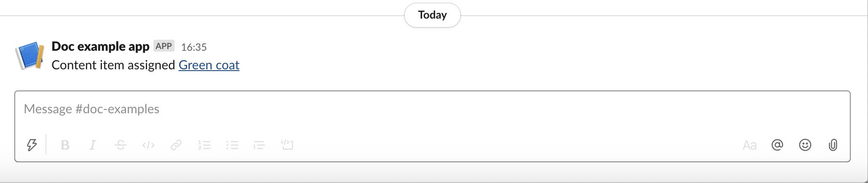Open Doc example app profile name
Image resolution: width=868 pixels, height=183 pixels.
coord(100,46)
